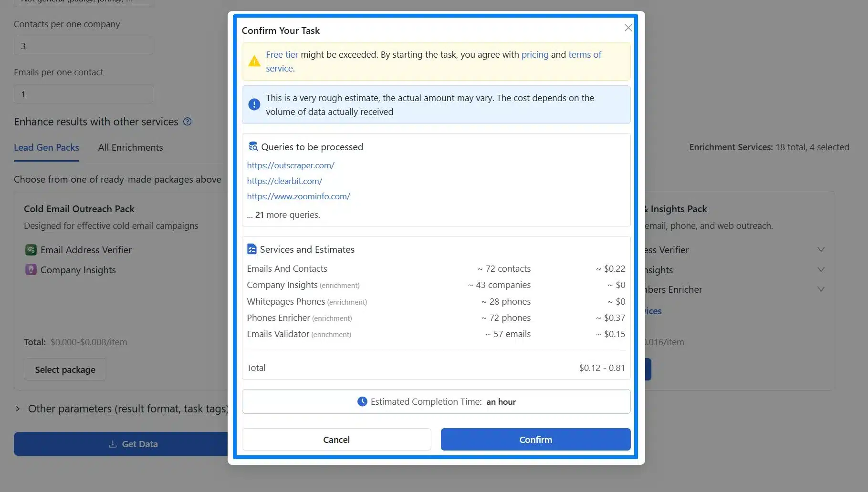This screenshot has height=492, width=868.
Task: Click the clock icon beside Estimated Completion Time
Action: (x=362, y=401)
